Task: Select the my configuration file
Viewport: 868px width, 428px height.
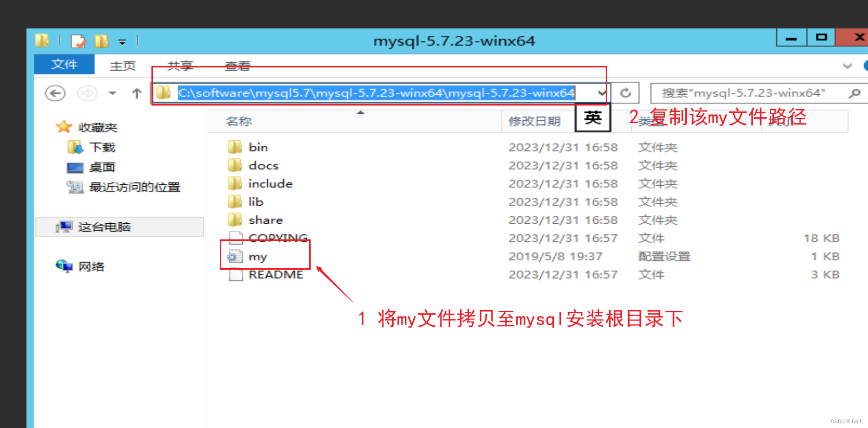Action: tap(257, 257)
